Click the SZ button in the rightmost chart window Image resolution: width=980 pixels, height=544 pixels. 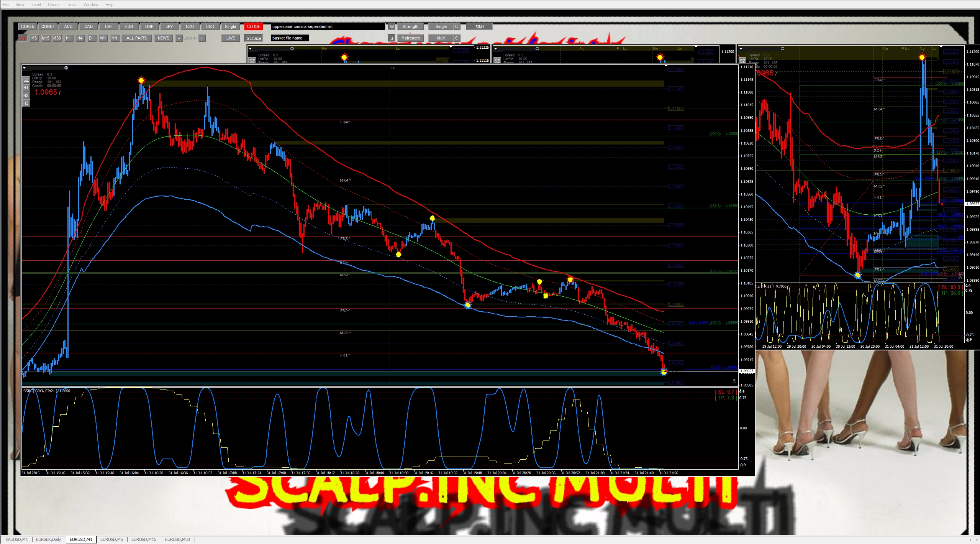742,61
